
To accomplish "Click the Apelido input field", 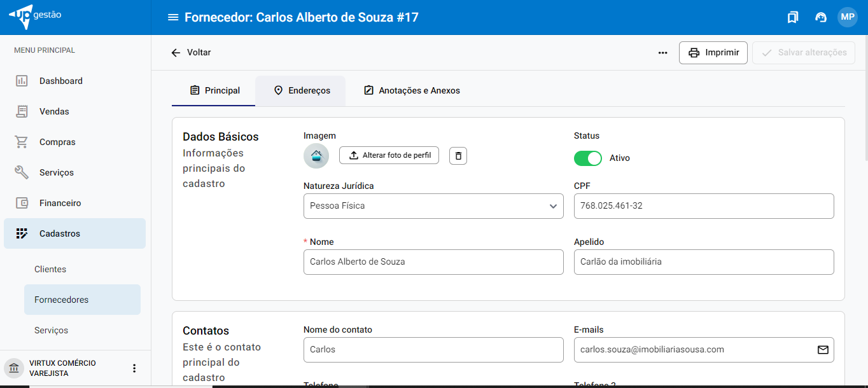I will (703, 262).
